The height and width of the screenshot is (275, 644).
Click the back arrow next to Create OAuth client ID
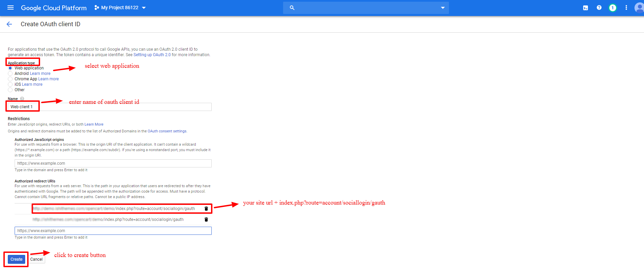point(9,24)
